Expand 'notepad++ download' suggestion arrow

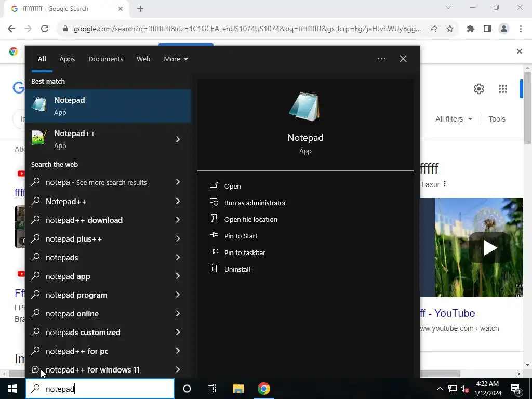[x=178, y=220]
